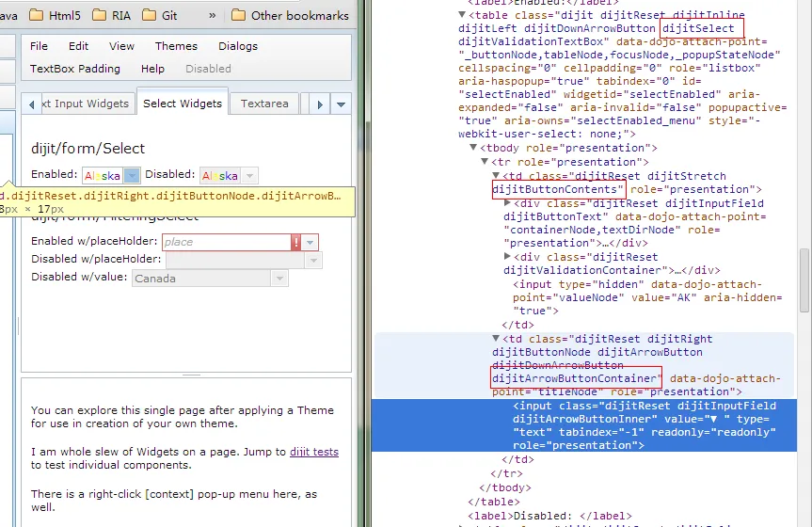
Task: Click the DevTools vertical scrollbar thumb
Action: (x=804, y=280)
